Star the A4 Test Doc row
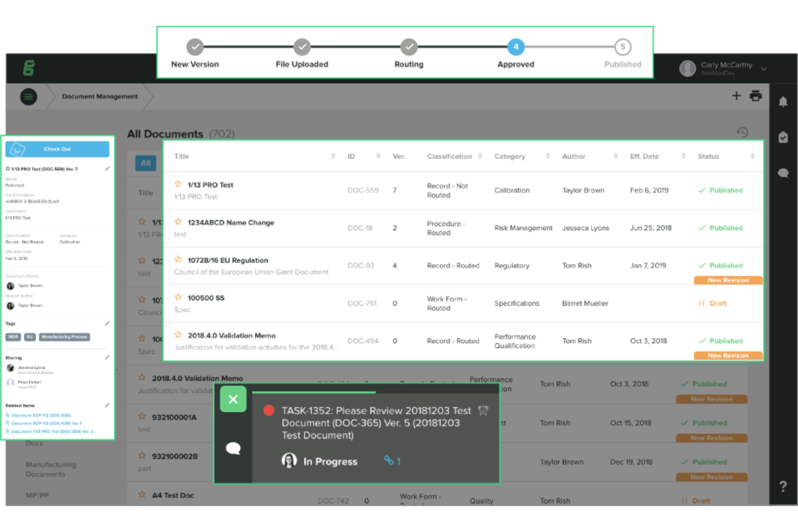This screenshot has width=798, height=532. 142,494
